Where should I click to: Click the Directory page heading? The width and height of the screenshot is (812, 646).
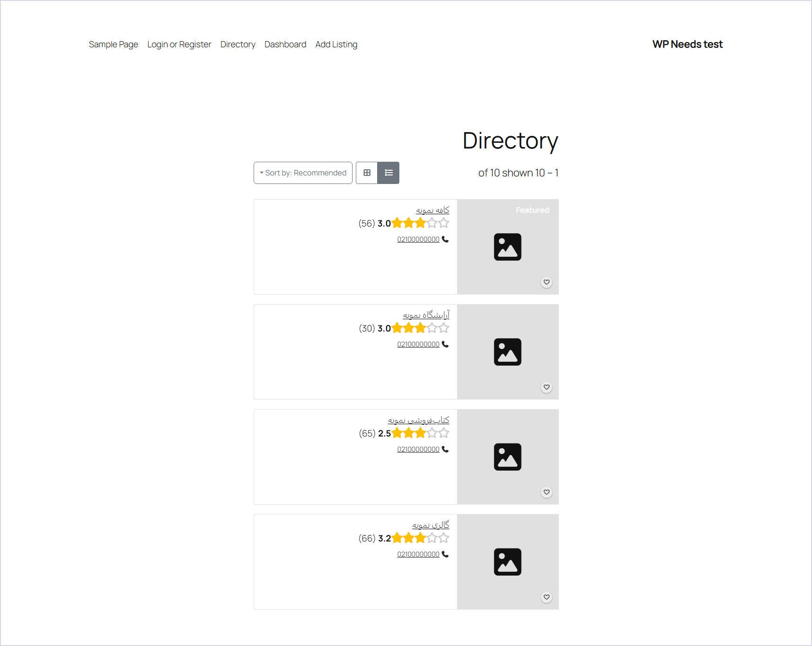click(510, 141)
